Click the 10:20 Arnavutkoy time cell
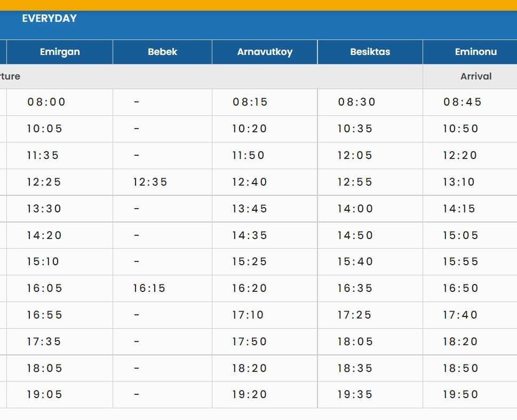 coord(249,129)
